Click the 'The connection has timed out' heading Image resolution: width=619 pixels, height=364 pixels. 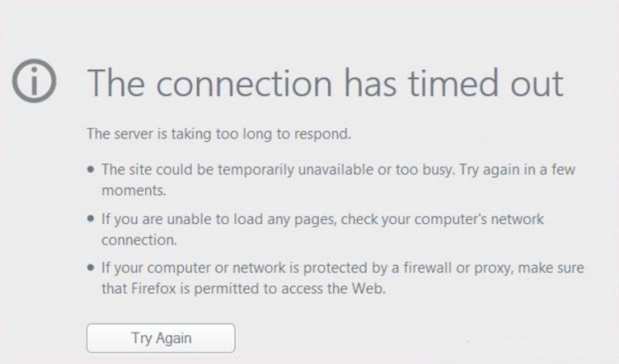(x=325, y=83)
